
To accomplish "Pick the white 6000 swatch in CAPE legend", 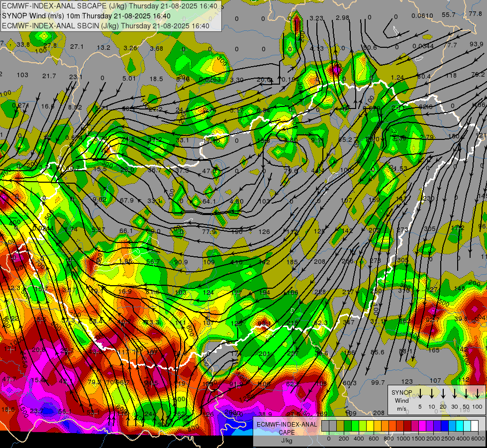I will tap(475, 426).
